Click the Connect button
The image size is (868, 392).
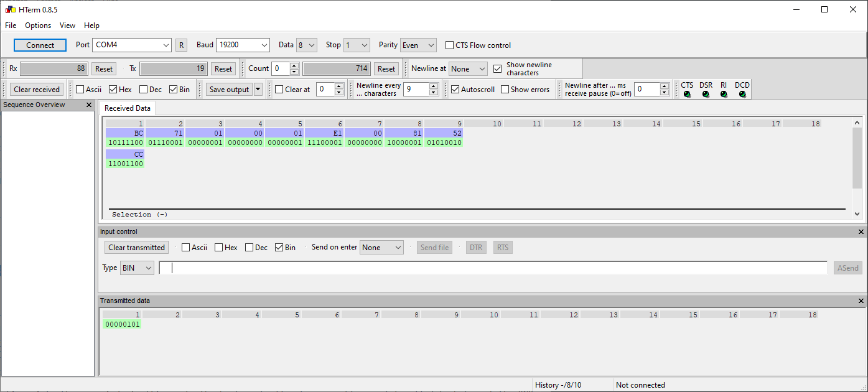40,45
